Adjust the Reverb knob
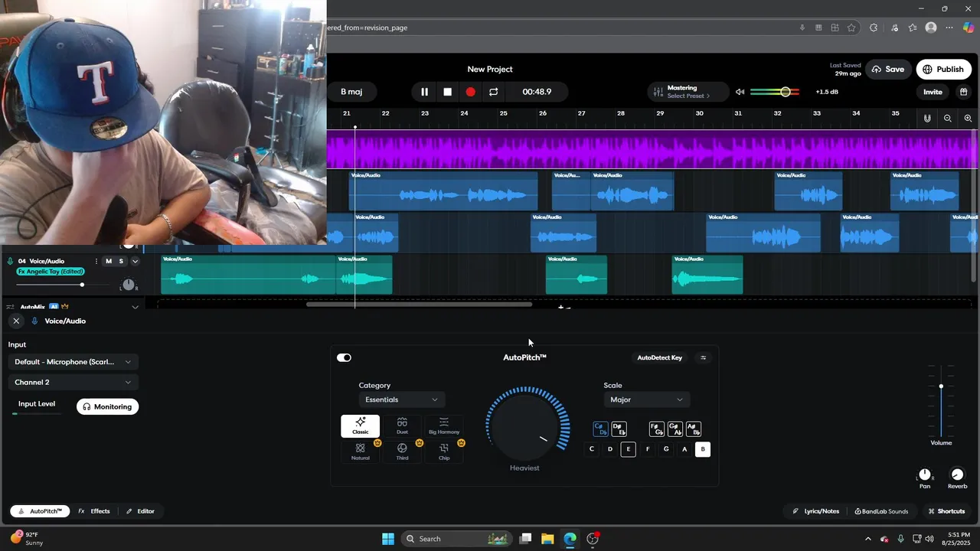This screenshot has width=980, height=551. (957, 474)
